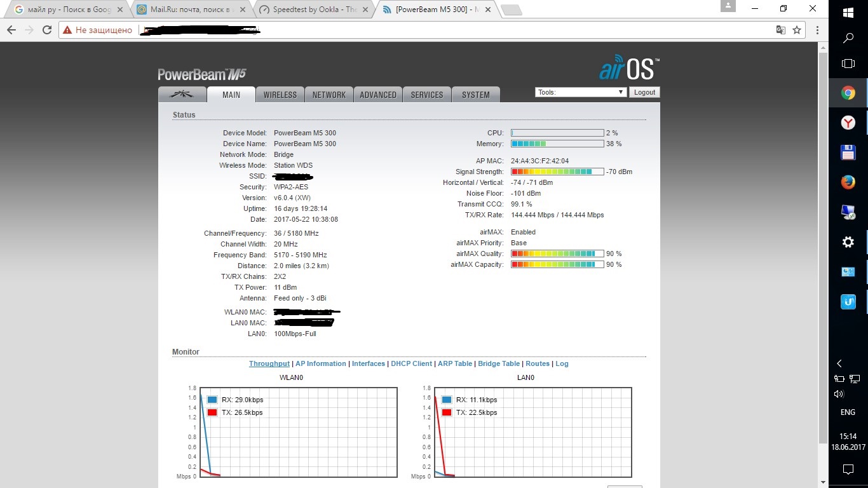Click the not-secure warning icon in address bar

click(68, 30)
